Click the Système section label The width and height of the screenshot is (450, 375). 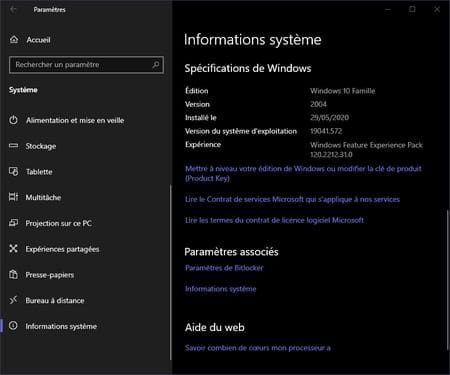[23, 90]
